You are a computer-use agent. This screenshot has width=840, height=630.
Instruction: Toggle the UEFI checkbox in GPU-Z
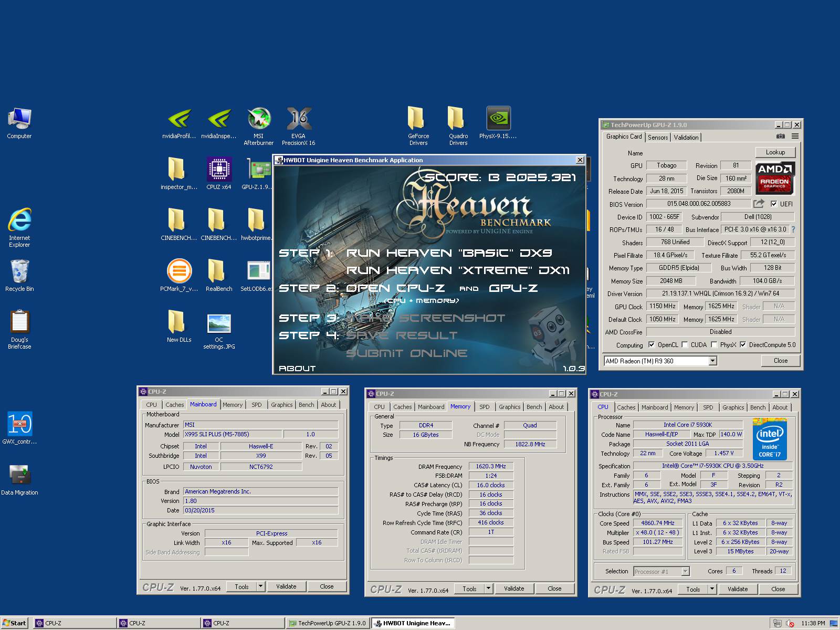[774, 204]
